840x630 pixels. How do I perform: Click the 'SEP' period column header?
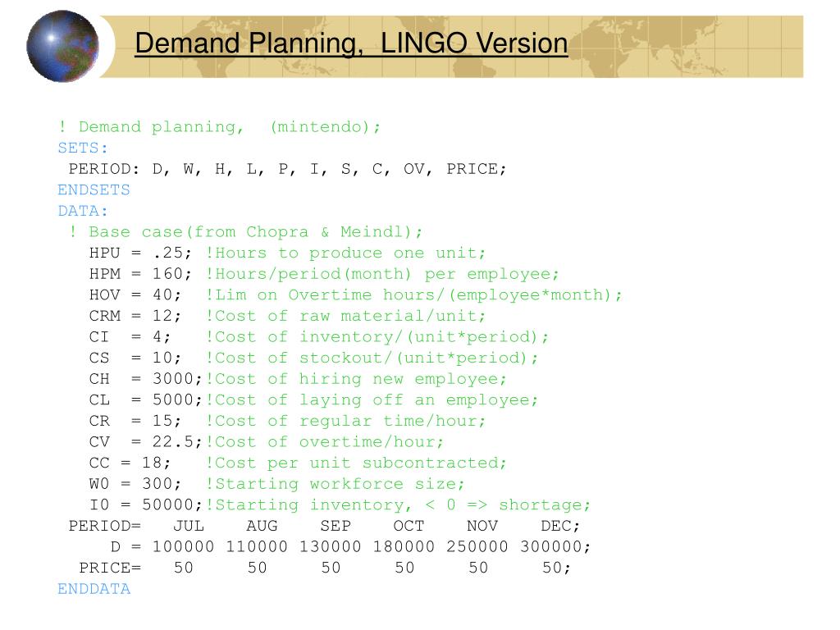click(336, 526)
